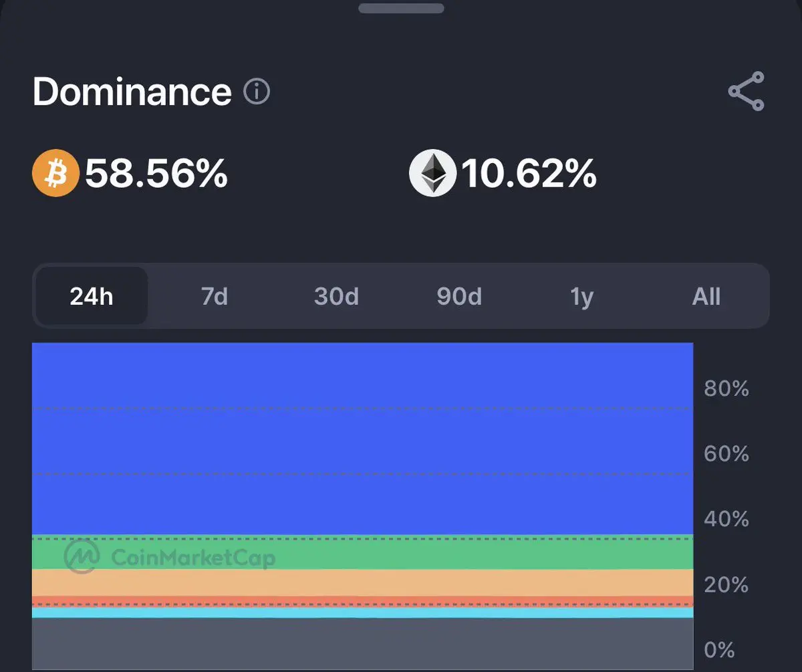The height and width of the screenshot is (672, 802).
Task: Click the light cyan band in chart
Action: pos(363,612)
